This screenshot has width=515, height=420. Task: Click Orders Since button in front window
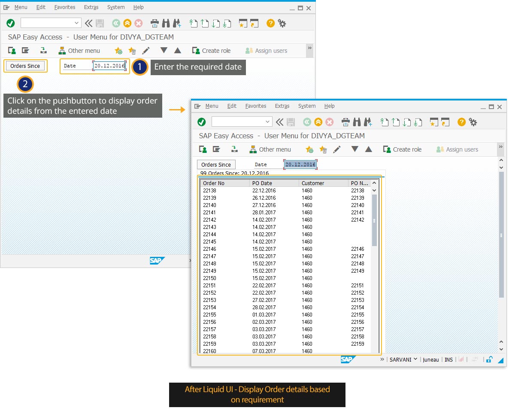[216, 164]
